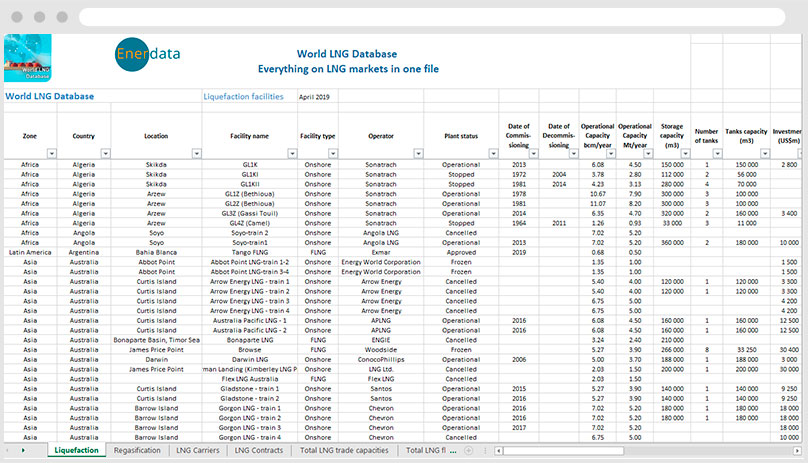Screen dimensions: 808x463
Task: Go to Total LNG trade capacities tab
Action: 344,451
